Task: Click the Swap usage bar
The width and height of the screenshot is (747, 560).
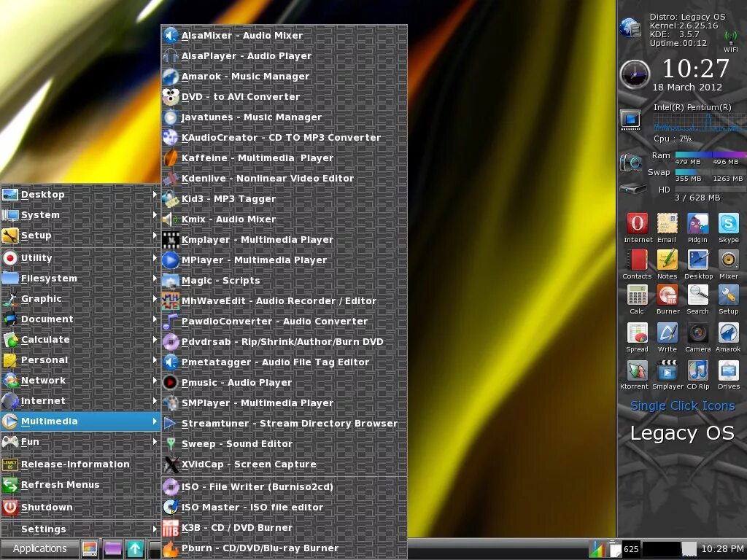Action: coord(711,171)
